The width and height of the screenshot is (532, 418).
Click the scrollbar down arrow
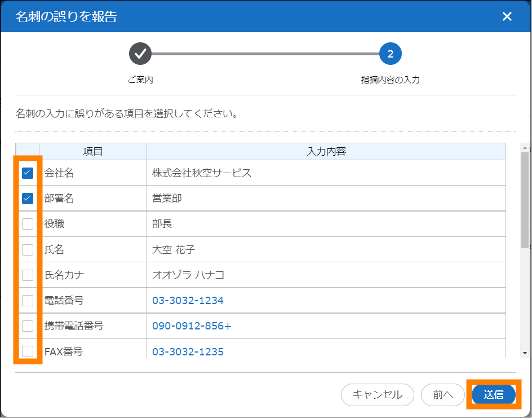click(525, 353)
